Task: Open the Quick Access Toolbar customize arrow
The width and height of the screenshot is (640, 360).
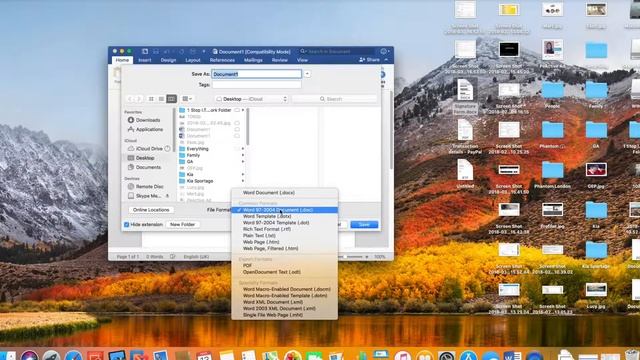Action: 204,51
